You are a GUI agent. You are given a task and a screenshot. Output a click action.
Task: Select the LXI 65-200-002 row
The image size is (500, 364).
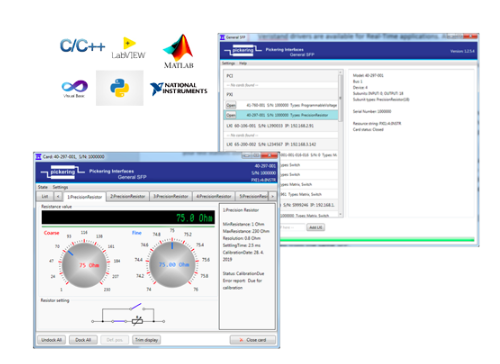[281, 144]
